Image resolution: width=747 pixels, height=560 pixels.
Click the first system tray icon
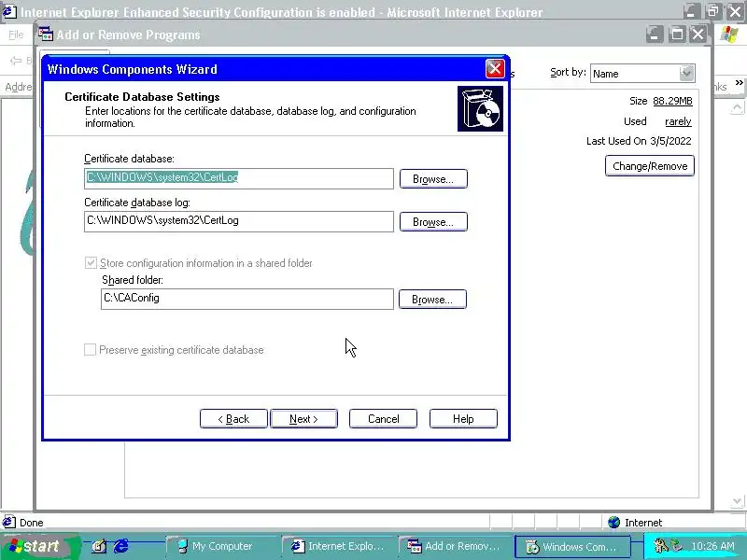[661, 546]
